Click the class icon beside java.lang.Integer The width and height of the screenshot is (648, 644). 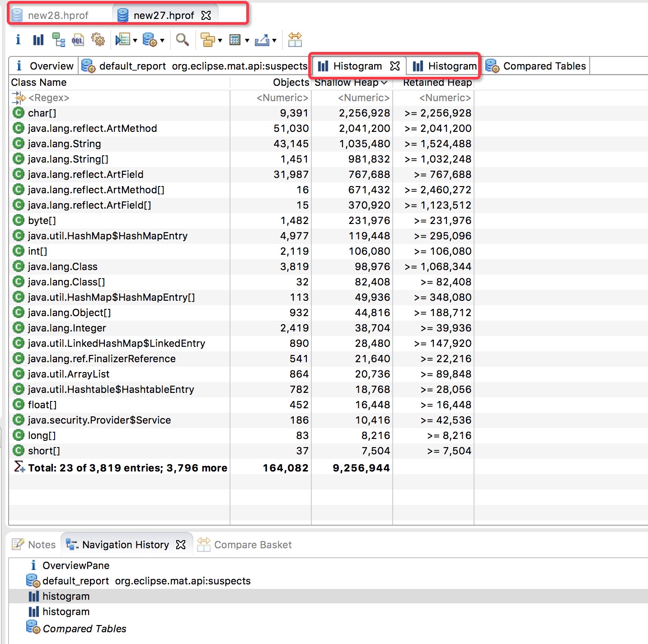point(18,328)
